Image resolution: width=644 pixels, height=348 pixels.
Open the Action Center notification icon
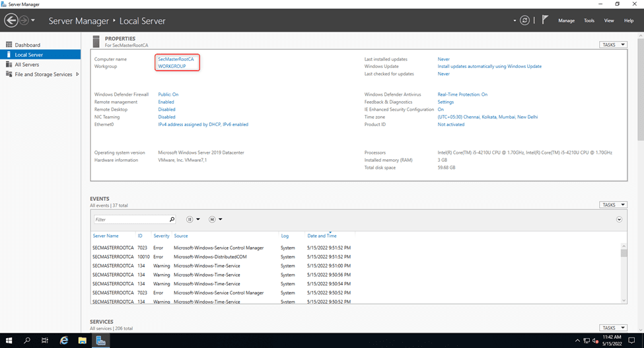631,341
